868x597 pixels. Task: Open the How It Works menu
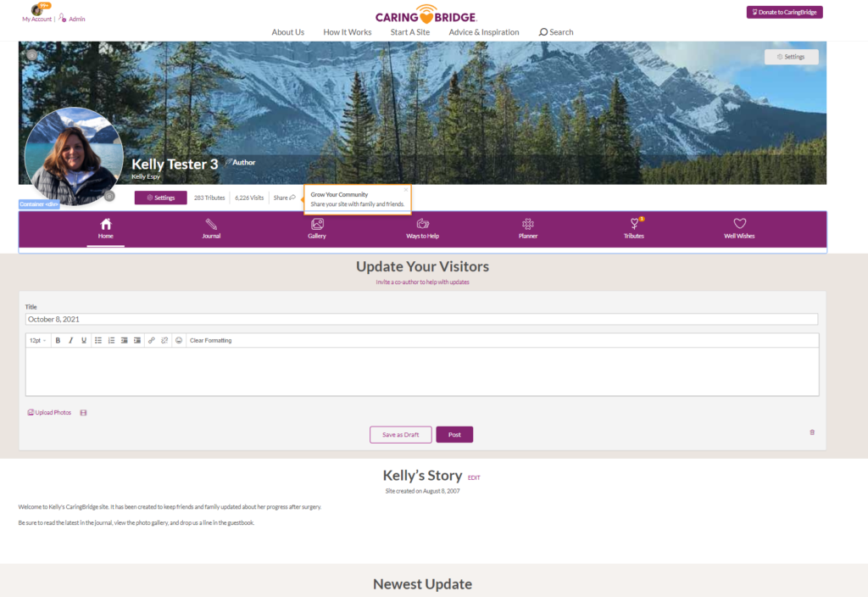coord(347,32)
